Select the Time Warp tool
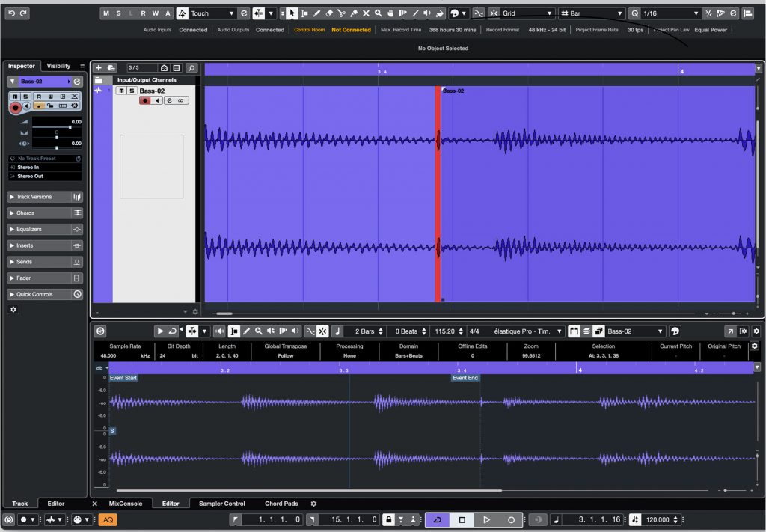The width and height of the screenshot is (766, 532). (402, 13)
